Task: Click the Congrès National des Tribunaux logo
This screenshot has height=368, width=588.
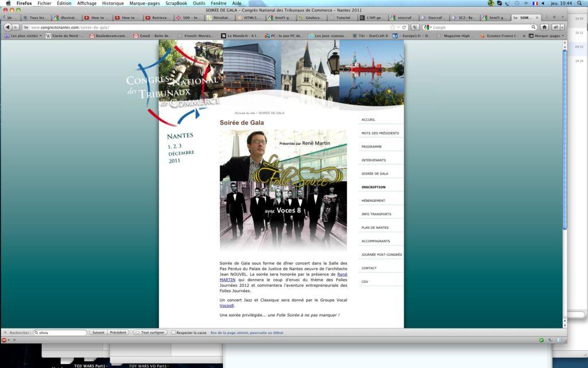Action: click(x=173, y=86)
